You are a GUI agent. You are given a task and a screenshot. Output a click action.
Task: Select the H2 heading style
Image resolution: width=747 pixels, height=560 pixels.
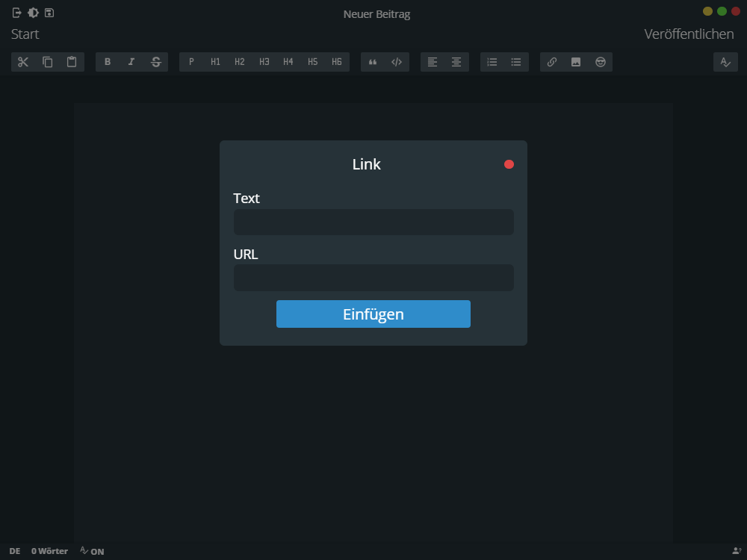click(240, 62)
